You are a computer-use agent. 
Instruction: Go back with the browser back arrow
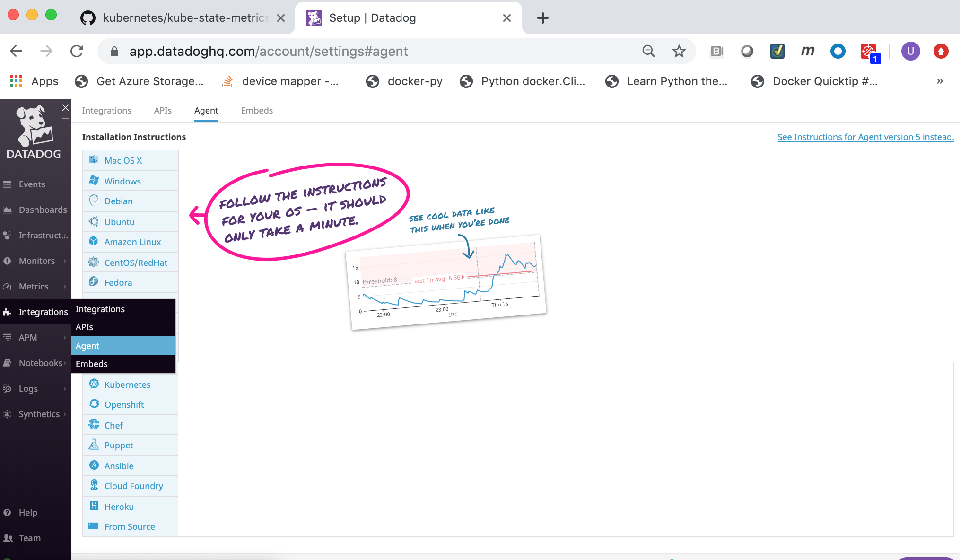(x=16, y=51)
